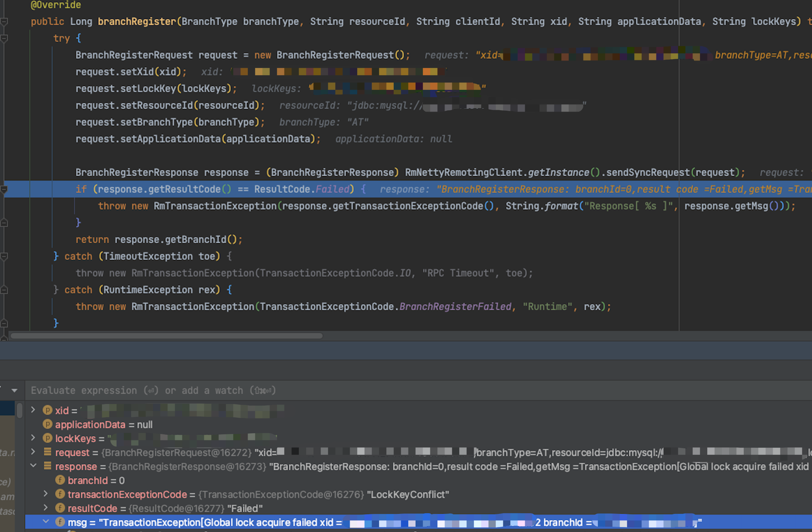Click the inline hint 'applicationData: null'
The image size is (812, 532).
point(394,139)
